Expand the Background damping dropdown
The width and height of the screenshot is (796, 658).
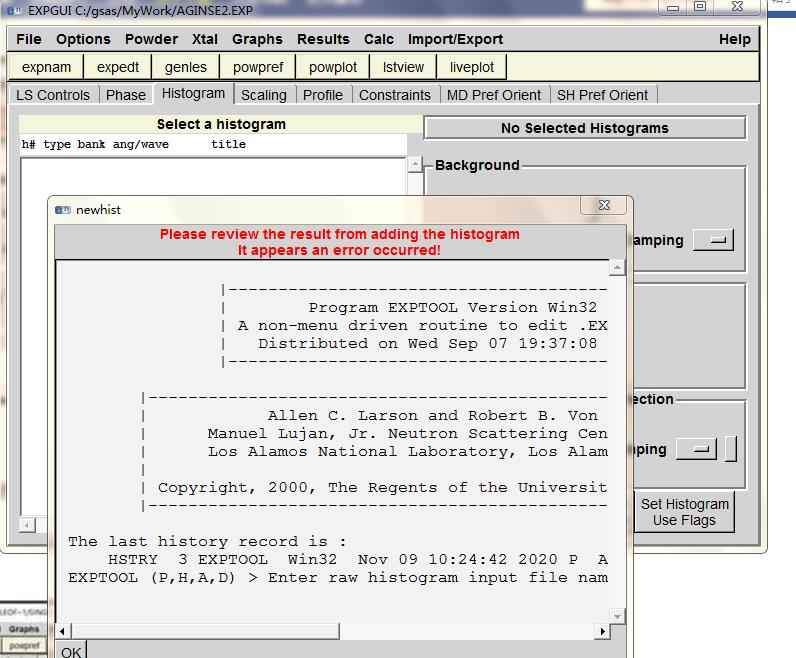point(712,240)
